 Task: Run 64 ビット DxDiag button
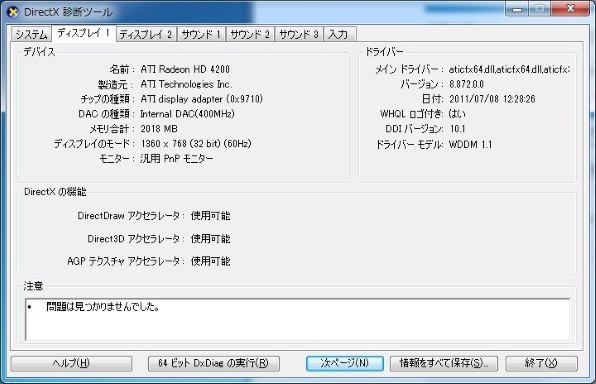(214, 363)
